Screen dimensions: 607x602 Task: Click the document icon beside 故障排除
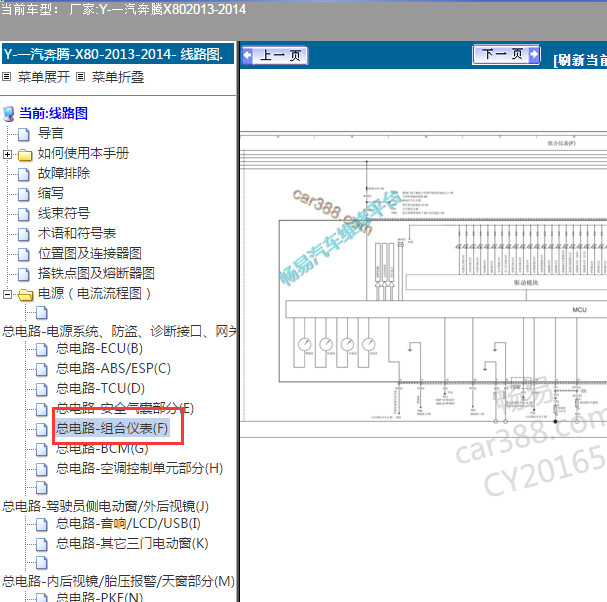24,175
